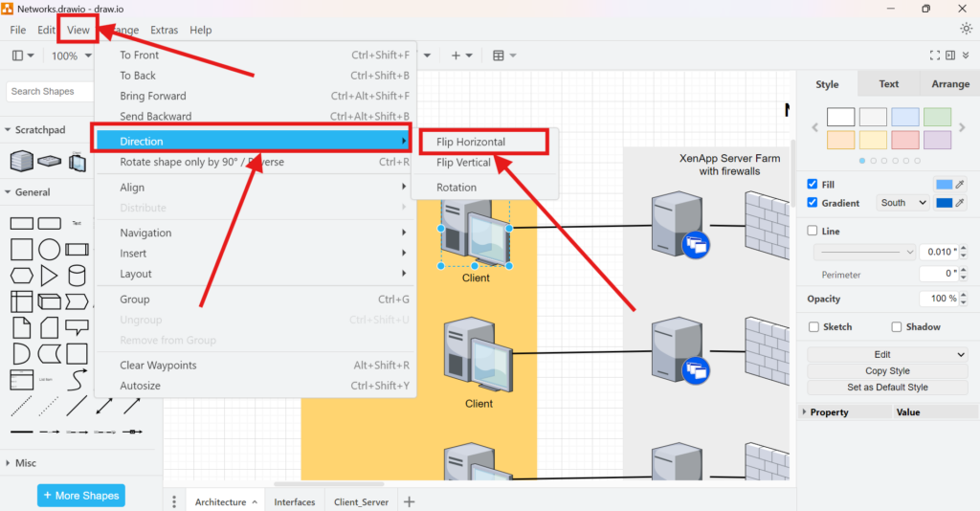The height and width of the screenshot is (511, 980).
Task: Enable the Line checkbox
Action: tap(813, 231)
